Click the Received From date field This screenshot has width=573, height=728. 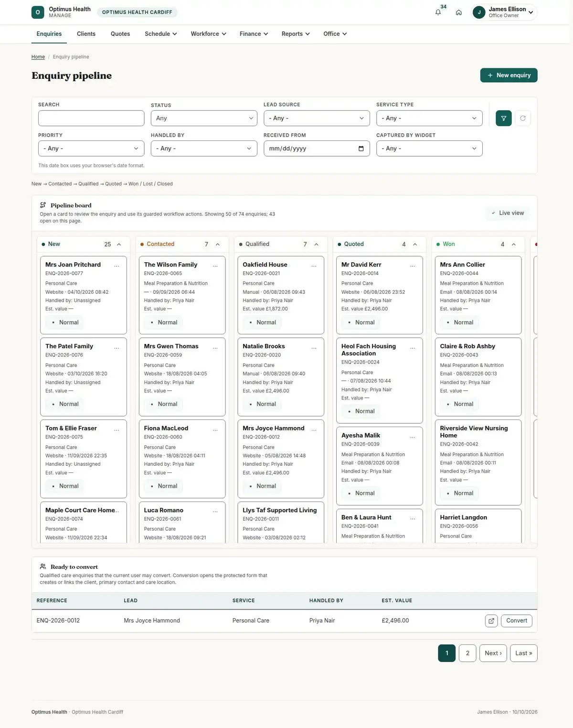click(x=317, y=149)
